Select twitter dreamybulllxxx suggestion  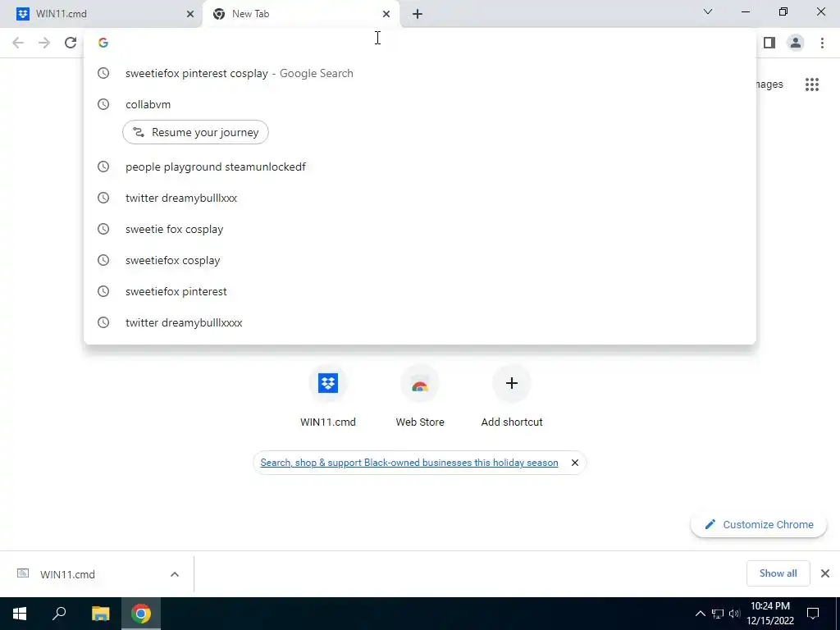pos(420,198)
